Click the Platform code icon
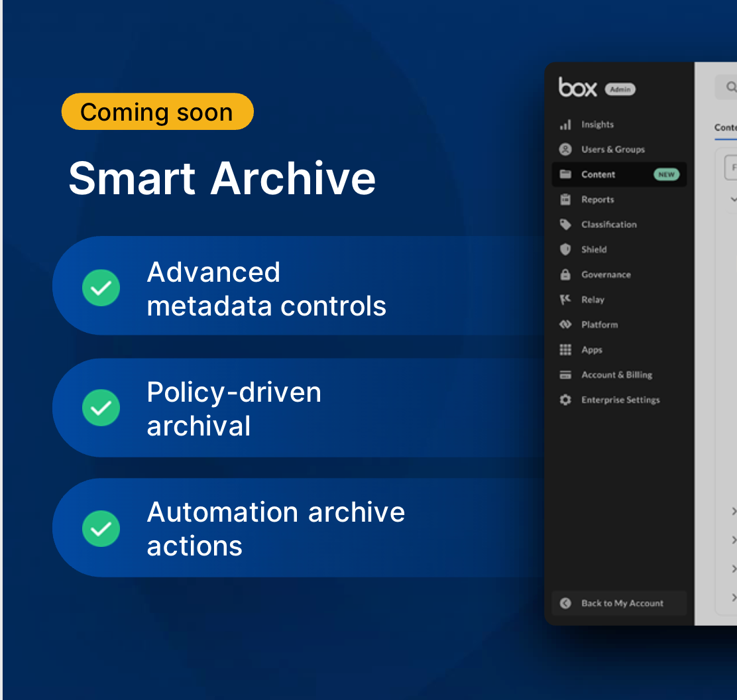Image resolution: width=737 pixels, height=700 pixels. (x=565, y=324)
